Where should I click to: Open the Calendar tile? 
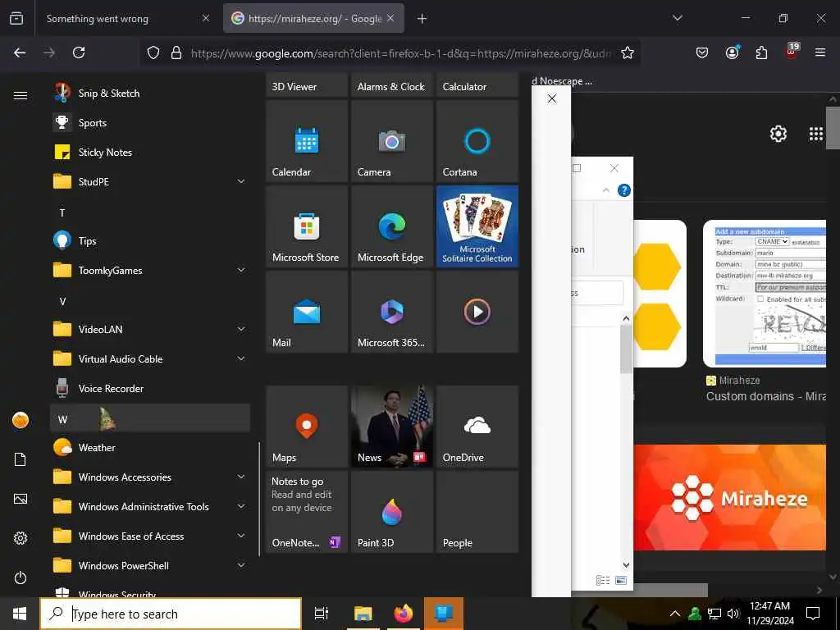307,141
